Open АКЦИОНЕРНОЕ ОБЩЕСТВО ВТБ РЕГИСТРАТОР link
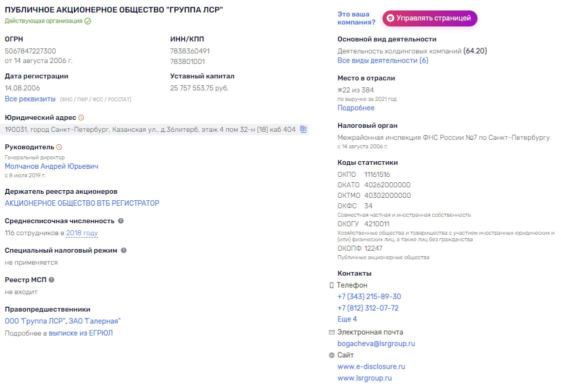Screen dimensions: 561x392 tap(82, 203)
